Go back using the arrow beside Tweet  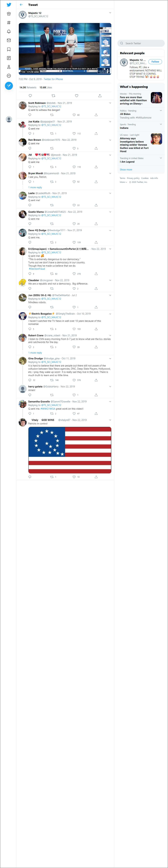click(x=21, y=5)
